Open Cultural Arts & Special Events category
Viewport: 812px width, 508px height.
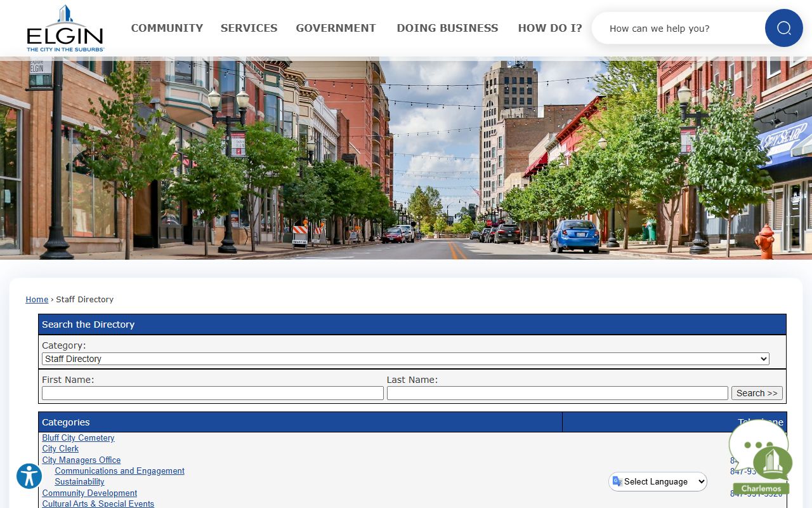click(98, 504)
